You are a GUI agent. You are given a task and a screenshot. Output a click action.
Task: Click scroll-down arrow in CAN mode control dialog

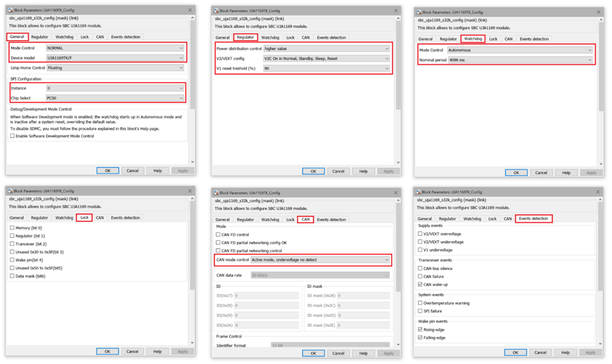tap(398, 345)
